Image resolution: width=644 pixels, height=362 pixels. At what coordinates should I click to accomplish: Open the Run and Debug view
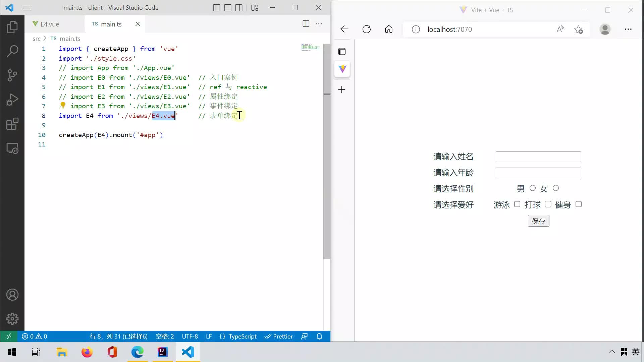(12, 100)
